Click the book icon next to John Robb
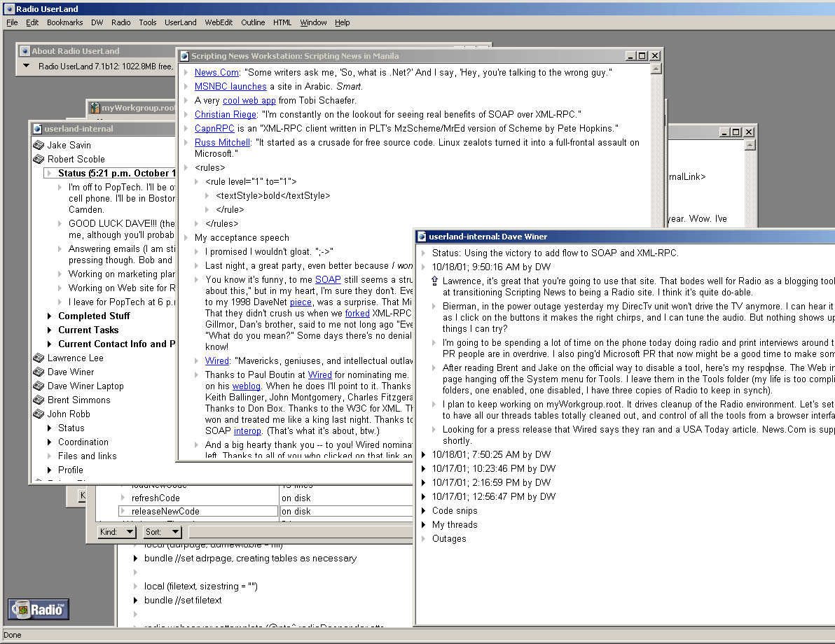 click(39, 414)
